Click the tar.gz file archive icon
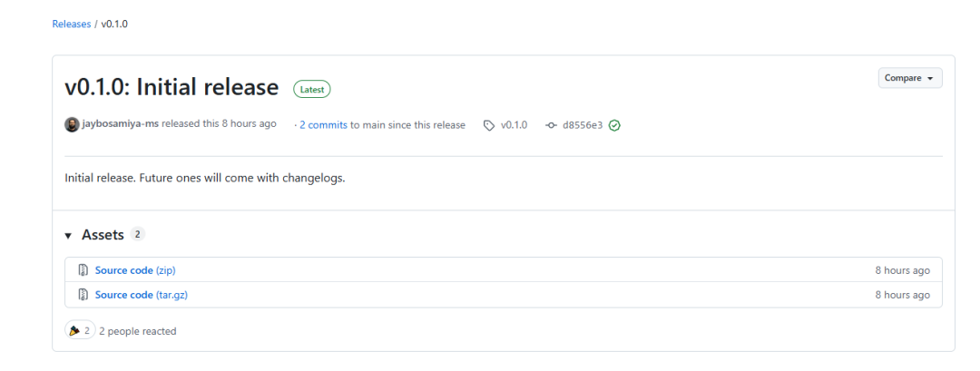This screenshot has height=371, width=980. [83, 295]
